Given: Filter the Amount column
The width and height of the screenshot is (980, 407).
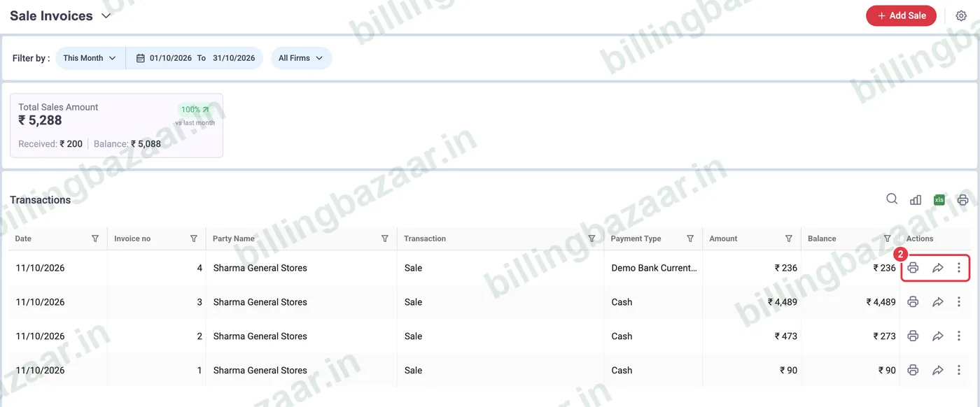Looking at the screenshot, I should point(789,238).
